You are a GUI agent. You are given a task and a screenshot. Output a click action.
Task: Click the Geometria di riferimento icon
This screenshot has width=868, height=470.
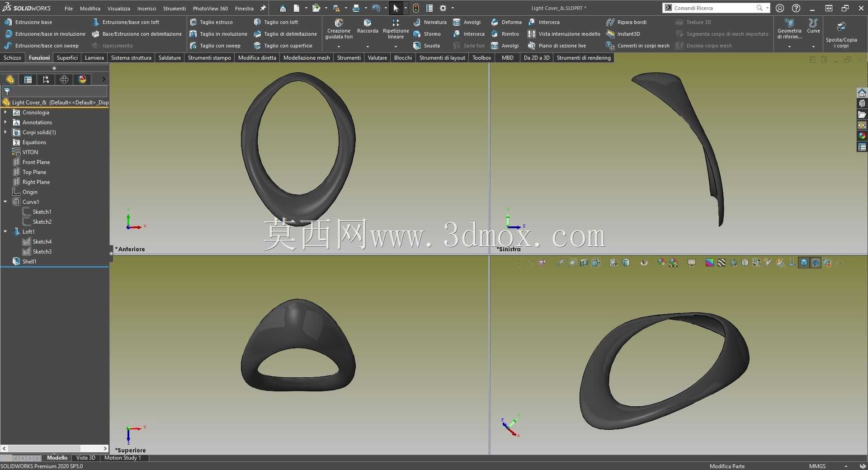tap(789, 29)
